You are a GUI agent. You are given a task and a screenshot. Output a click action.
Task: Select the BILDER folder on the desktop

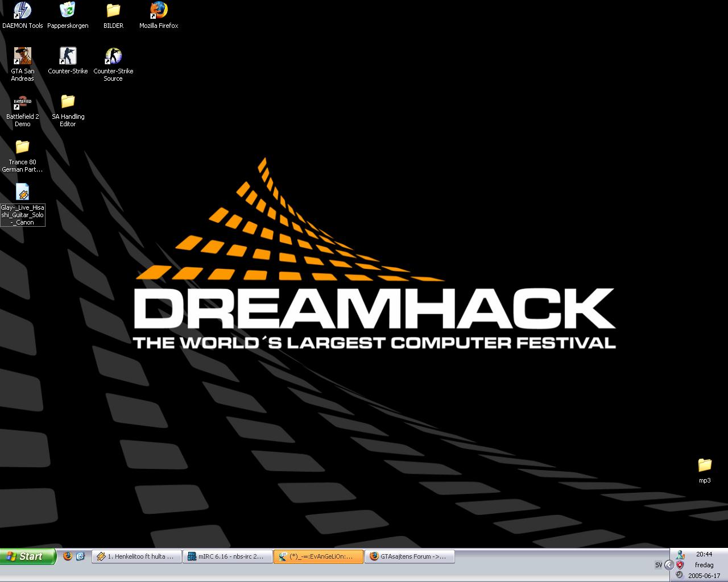113,15
